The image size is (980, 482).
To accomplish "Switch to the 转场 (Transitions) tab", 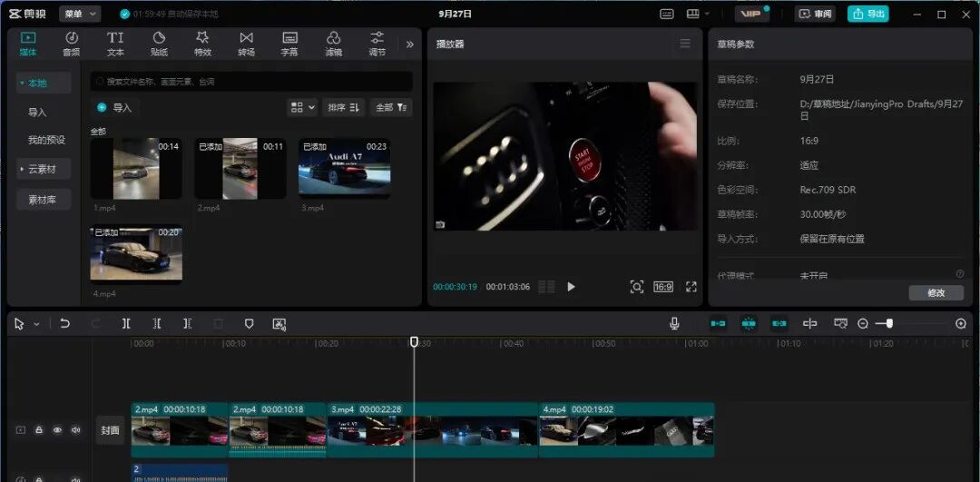I will [246, 43].
